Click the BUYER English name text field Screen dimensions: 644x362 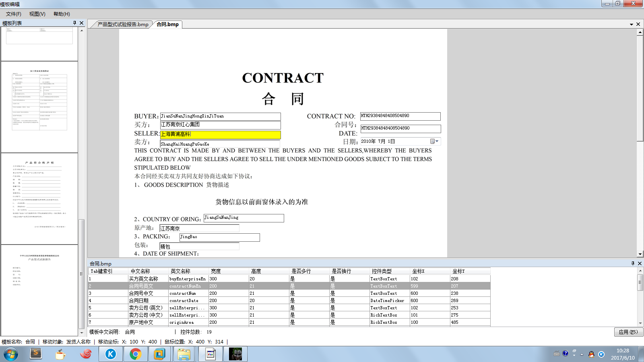[x=220, y=116]
